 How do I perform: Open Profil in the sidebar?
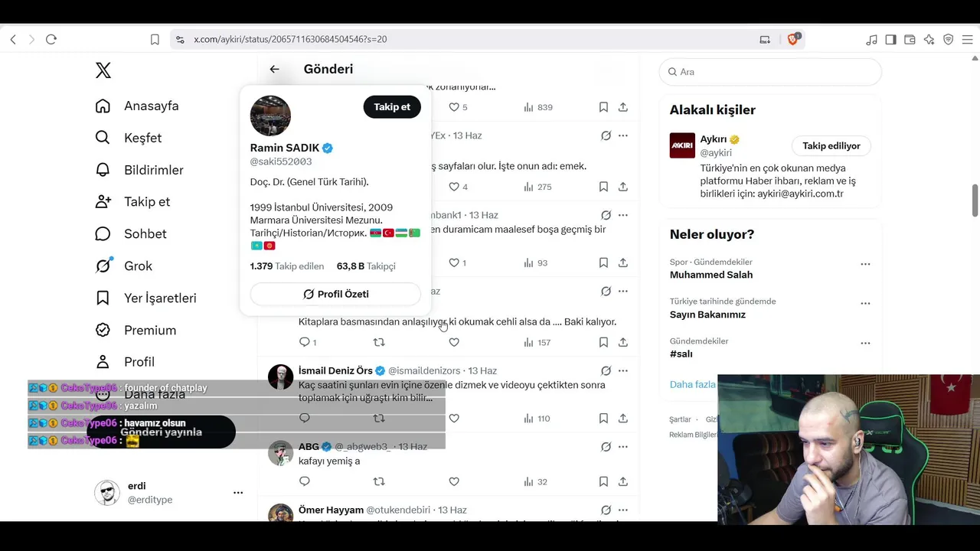pos(125,362)
